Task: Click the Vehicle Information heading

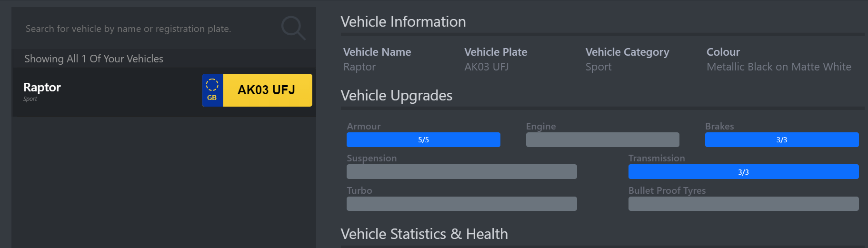Action: point(403,22)
